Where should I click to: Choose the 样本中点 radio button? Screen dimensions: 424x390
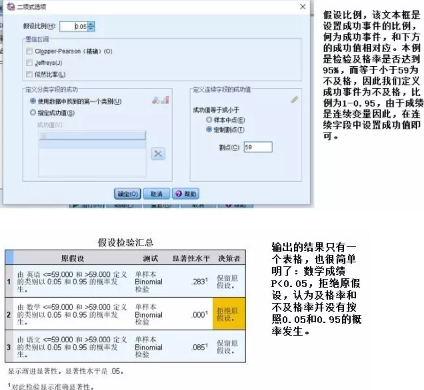(x=209, y=119)
